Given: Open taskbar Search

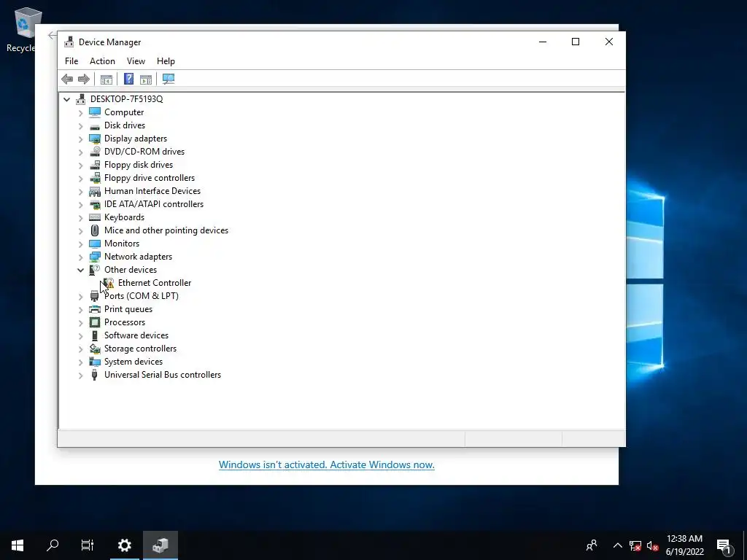Looking at the screenshot, I should click(x=53, y=545).
